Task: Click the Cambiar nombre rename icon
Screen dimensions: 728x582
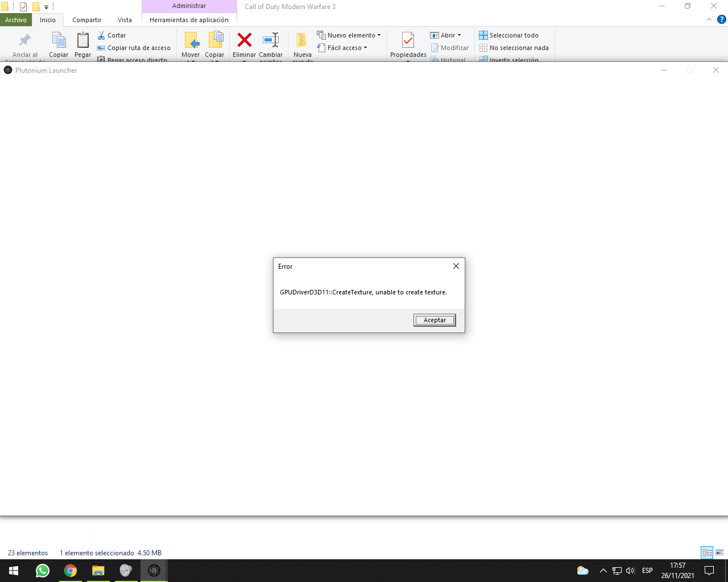Action: coord(271,40)
